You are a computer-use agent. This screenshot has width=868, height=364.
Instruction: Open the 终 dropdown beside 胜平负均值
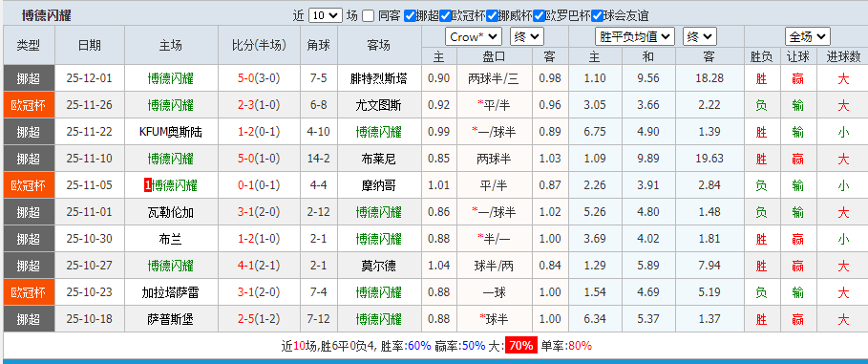(x=700, y=37)
